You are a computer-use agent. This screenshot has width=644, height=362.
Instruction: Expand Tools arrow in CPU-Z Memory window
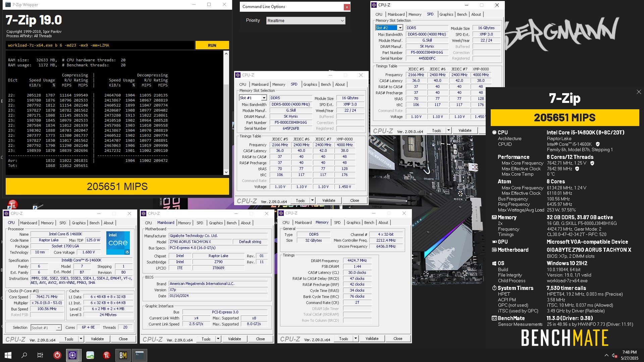pos(356,339)
